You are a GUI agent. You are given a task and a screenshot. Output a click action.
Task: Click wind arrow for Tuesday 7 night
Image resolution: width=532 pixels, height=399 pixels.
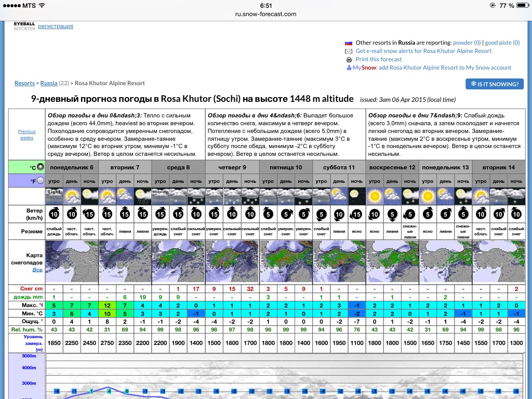coord(142,214)
